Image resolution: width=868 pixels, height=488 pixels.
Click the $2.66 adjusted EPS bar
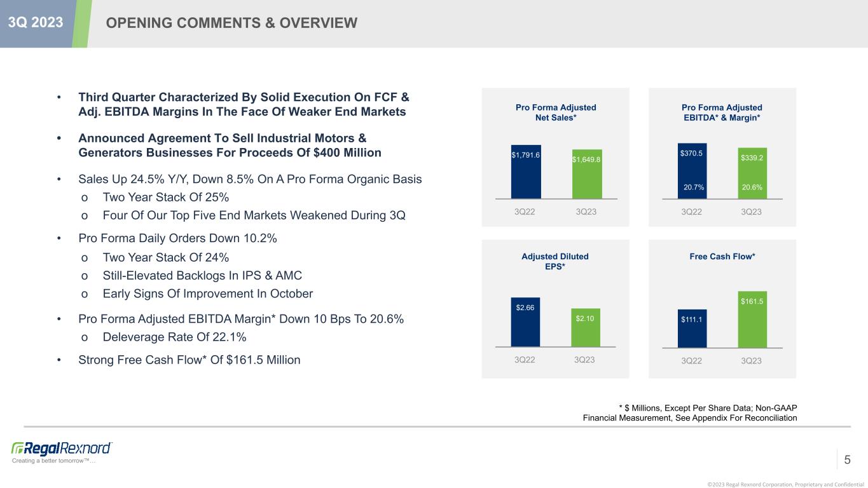pos(525,322)
